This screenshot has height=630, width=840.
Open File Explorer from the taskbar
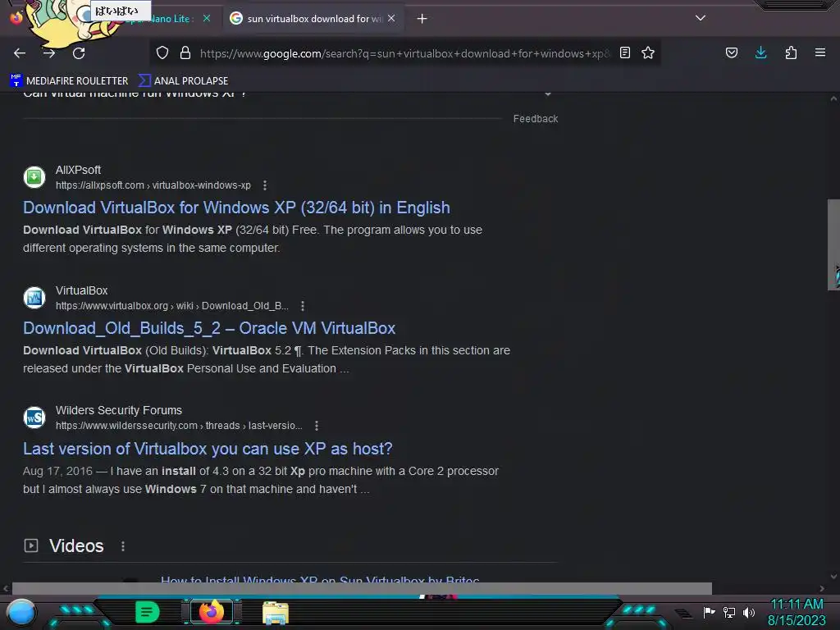(x=276, y=613)
